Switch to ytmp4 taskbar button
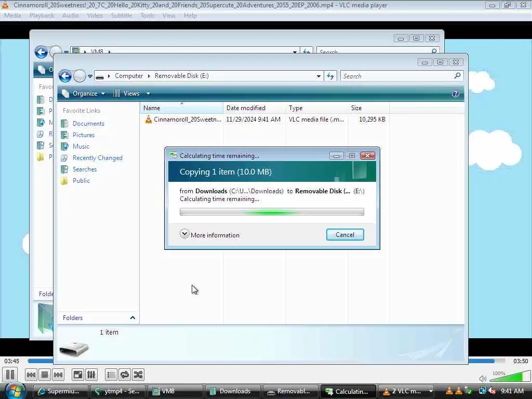 [118, 391]
